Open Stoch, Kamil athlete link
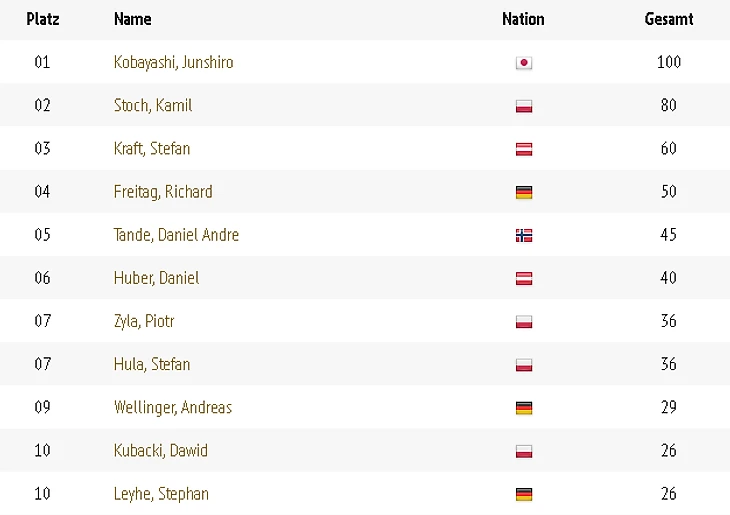This screenshot has width=730, height=515. [153, 105]
